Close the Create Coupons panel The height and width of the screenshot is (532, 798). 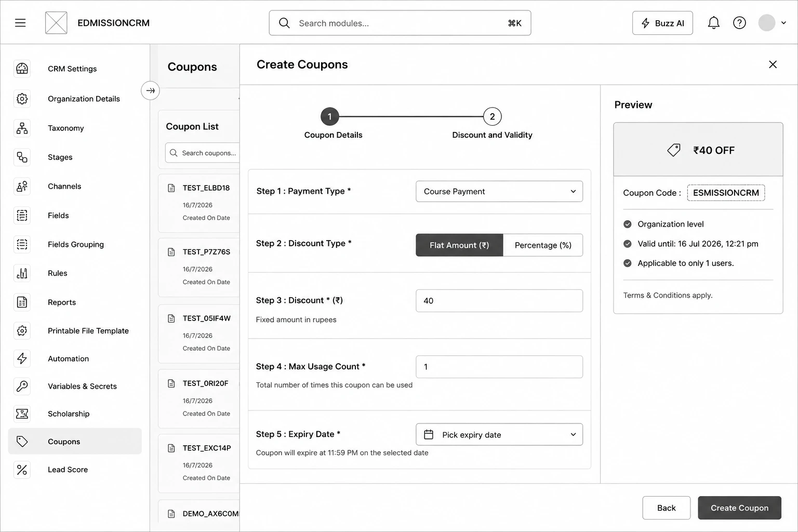point(773,64)
